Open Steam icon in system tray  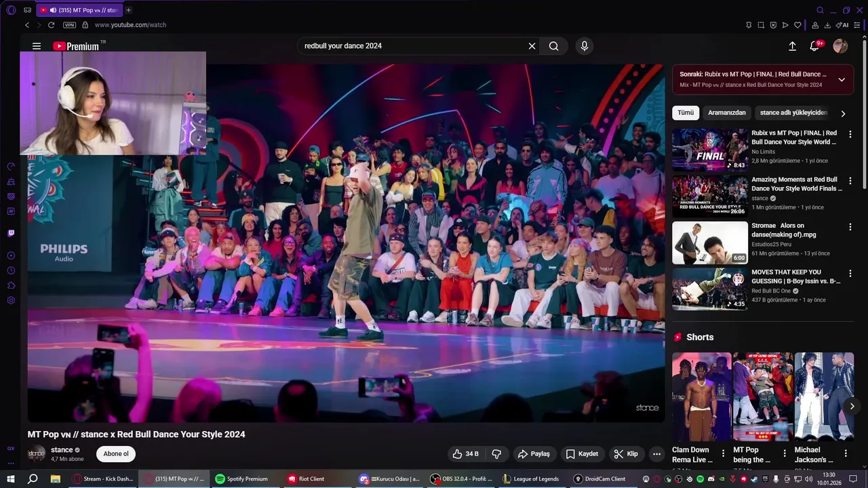[x=754, y=479]
